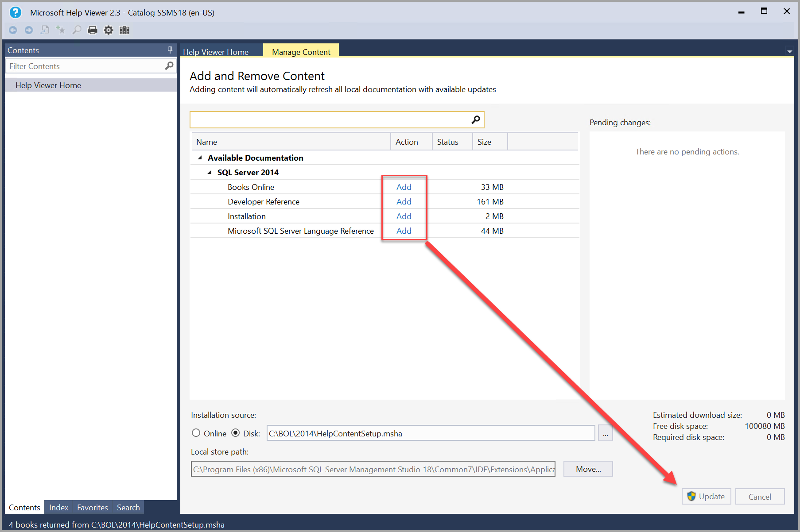
Task: Click the Add to Favorites star icon
Action: (61, 30)
